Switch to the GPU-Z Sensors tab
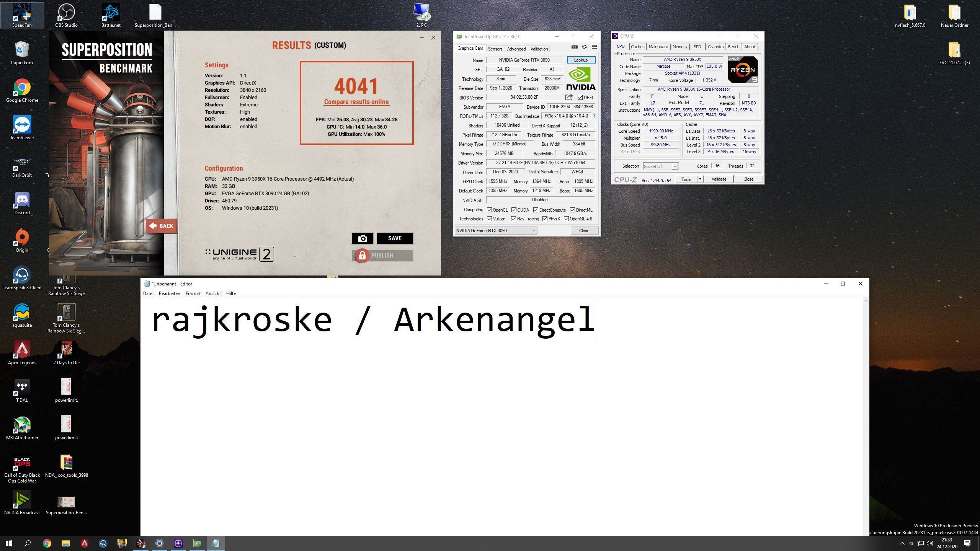This screenshot has width=980, height=551. coord(495,49)
